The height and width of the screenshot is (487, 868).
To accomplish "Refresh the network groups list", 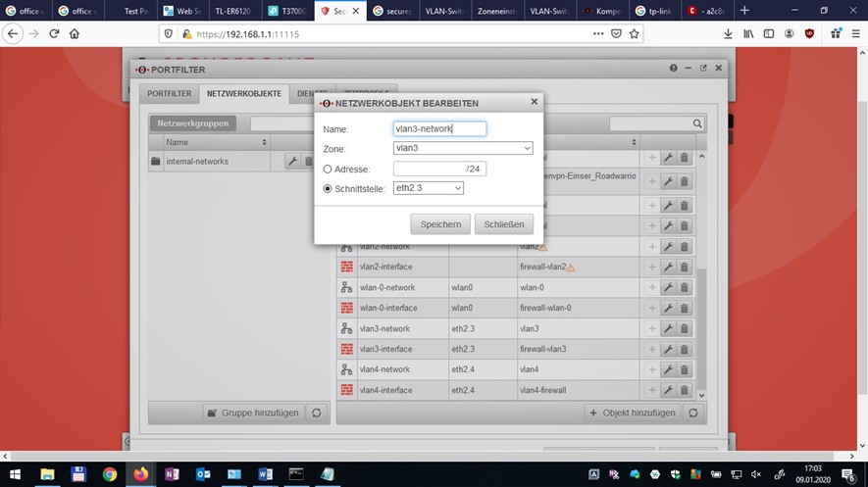I will [x=317, y=413].
